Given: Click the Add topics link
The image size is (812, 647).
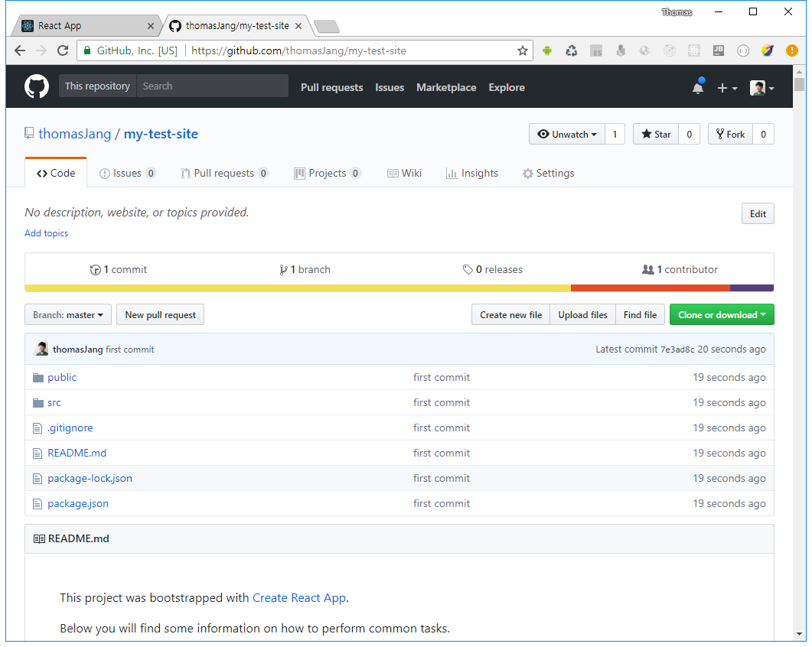Looking at the screenshot, I should pyautogui.click(x=47, y=233).
